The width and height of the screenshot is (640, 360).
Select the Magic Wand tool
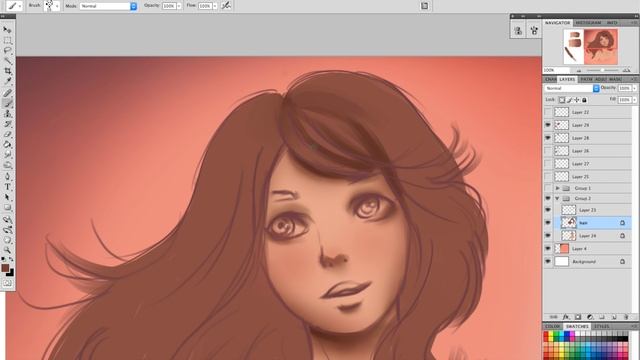click(x=7, y=61)
